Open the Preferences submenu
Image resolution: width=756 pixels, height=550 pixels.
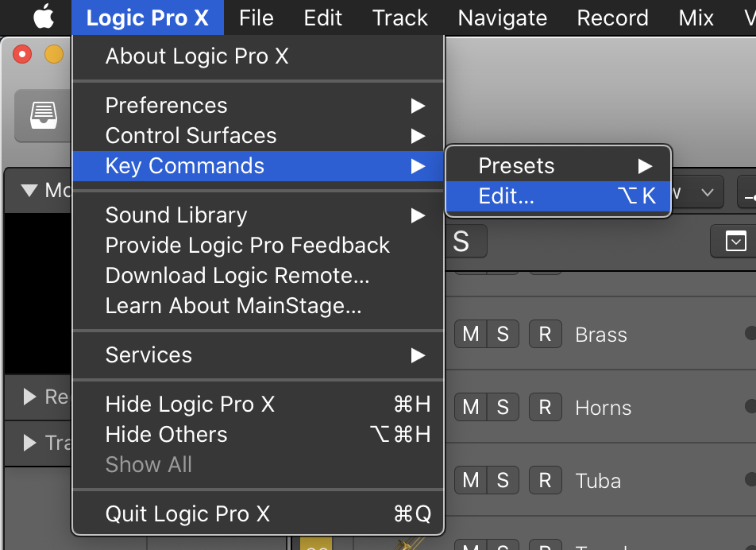point(258,105)
